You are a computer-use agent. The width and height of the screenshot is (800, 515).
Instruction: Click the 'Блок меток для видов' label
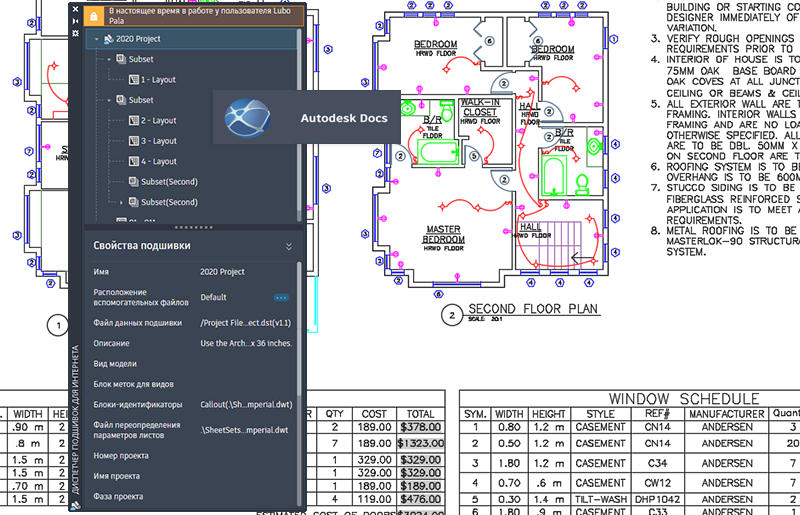pos(133,384)
